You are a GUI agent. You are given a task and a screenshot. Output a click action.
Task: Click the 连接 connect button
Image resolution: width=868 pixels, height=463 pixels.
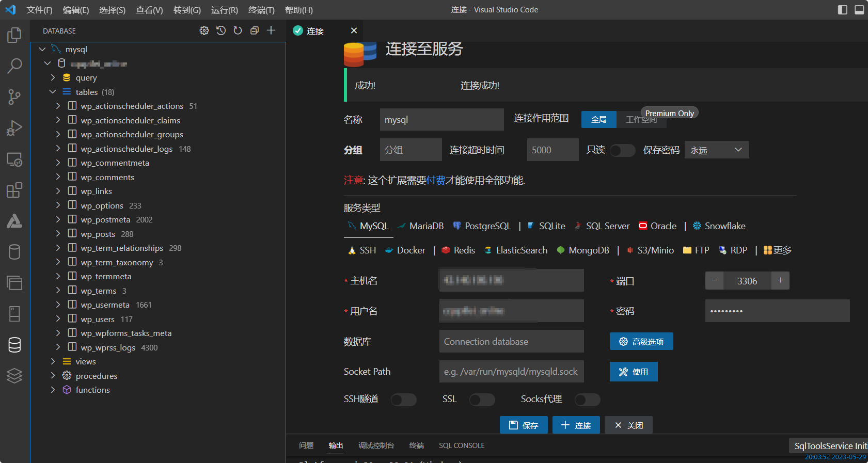(576, 425)
